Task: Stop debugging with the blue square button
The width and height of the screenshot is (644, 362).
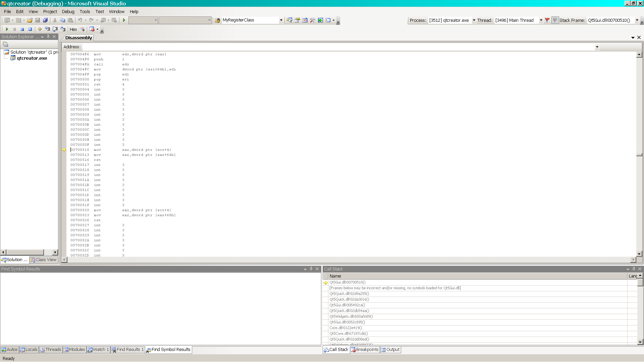Action: point(22,29)
